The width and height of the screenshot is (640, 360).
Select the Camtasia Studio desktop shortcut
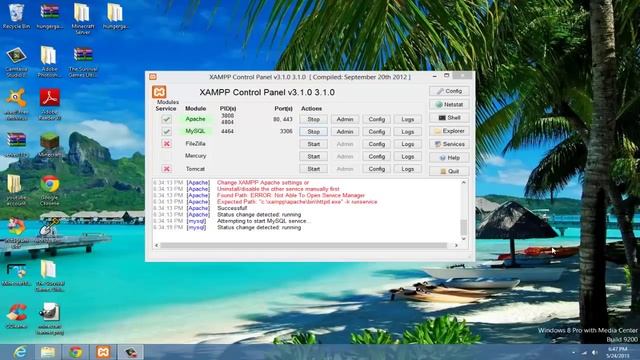pos(16,62)
